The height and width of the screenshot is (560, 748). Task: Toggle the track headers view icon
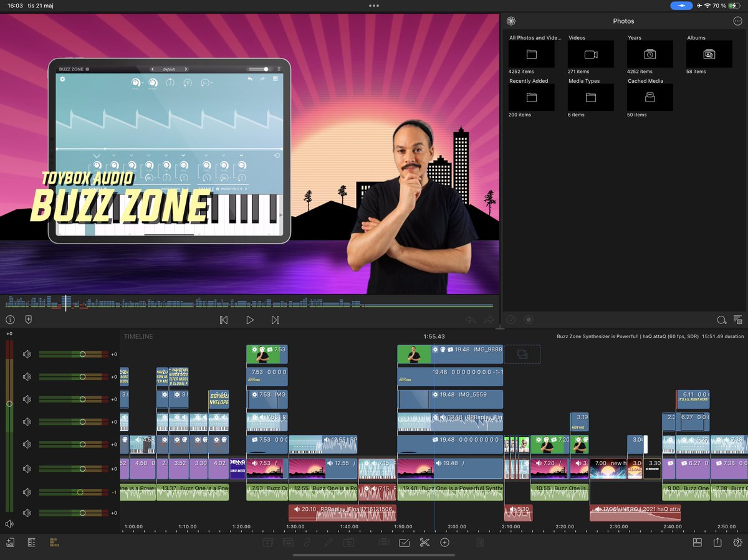31,543
